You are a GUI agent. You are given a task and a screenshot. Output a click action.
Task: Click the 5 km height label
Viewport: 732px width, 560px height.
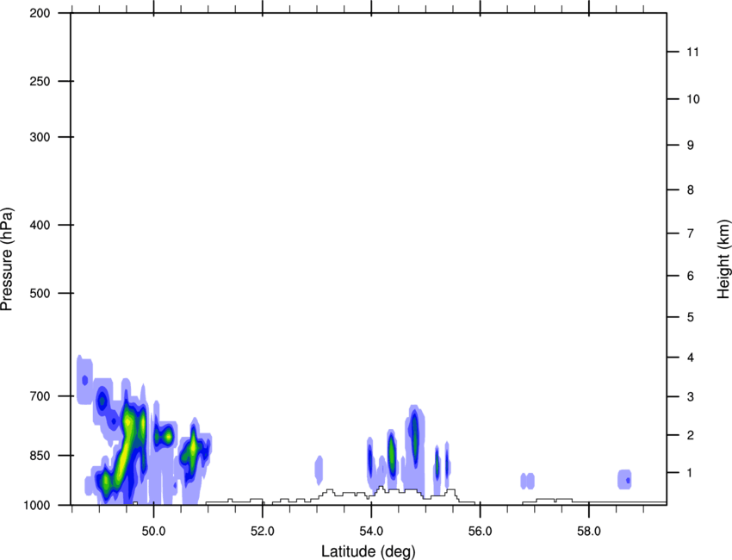tap(691, 318)
